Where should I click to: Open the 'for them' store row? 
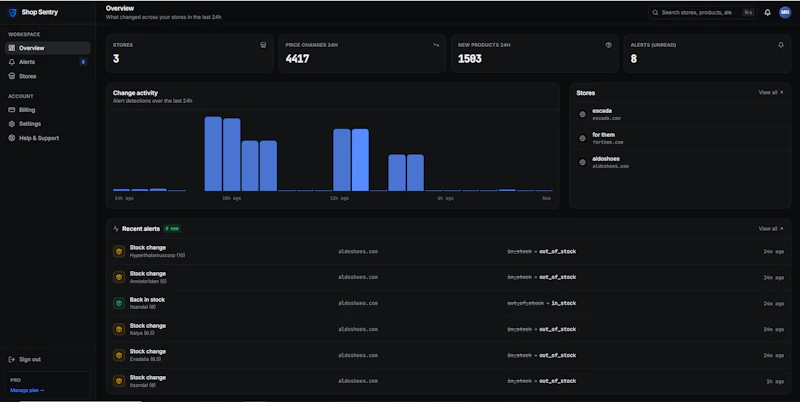pos(680,138)
